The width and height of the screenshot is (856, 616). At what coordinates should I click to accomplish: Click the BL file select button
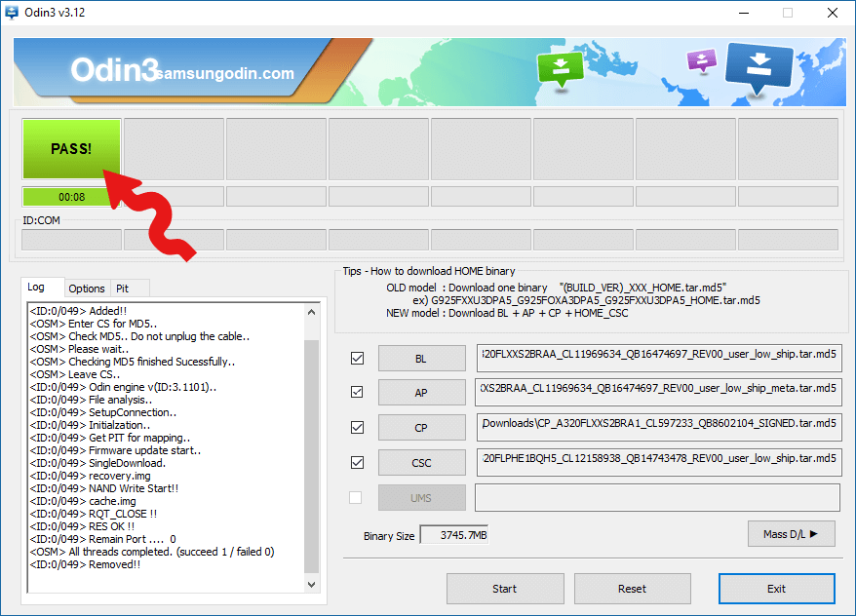[x=421, y=359]
